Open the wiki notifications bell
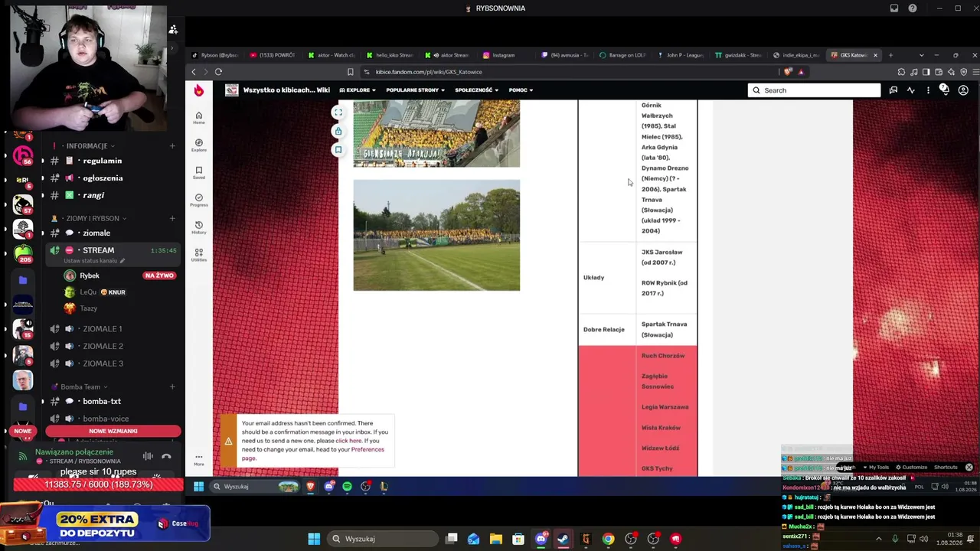980x551 pixels. coord(945,90)
